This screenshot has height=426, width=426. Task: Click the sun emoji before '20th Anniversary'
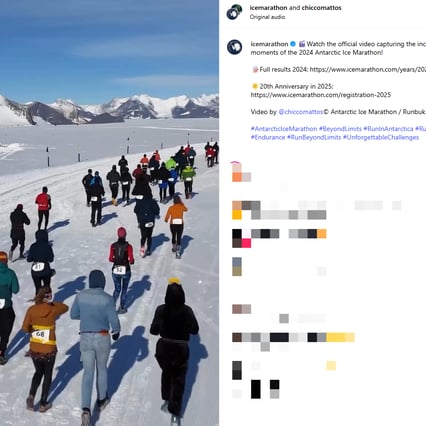coord(255,86)
